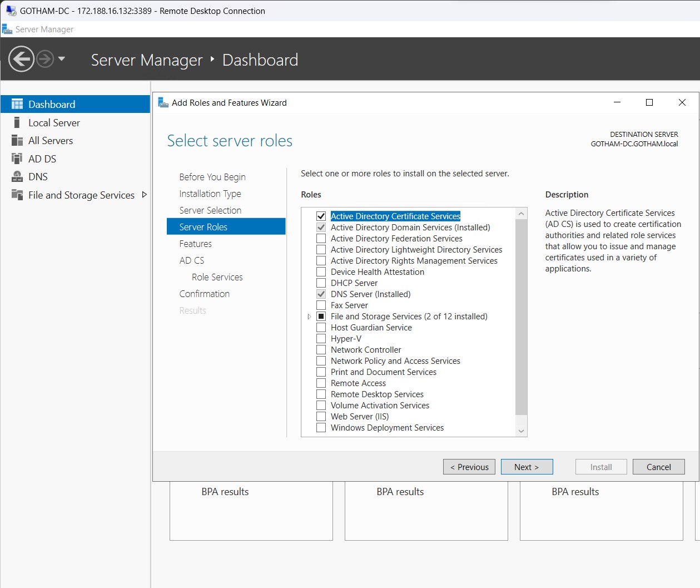
Task: Open the AD DS section icon
Action: [x=18, y=159]
